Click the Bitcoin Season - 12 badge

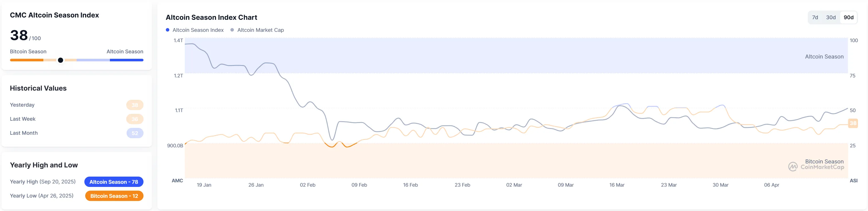114,196
